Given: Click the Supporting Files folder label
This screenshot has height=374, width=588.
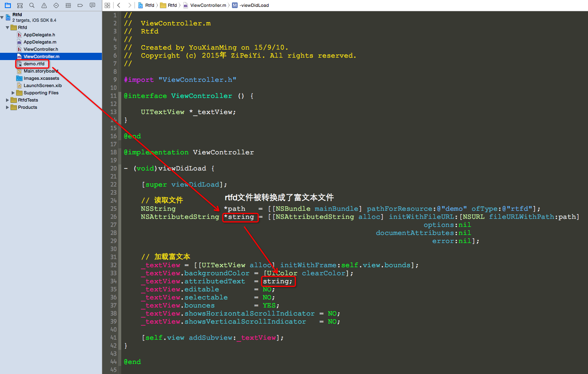Looking at the screenshot, I should point(41,93).
